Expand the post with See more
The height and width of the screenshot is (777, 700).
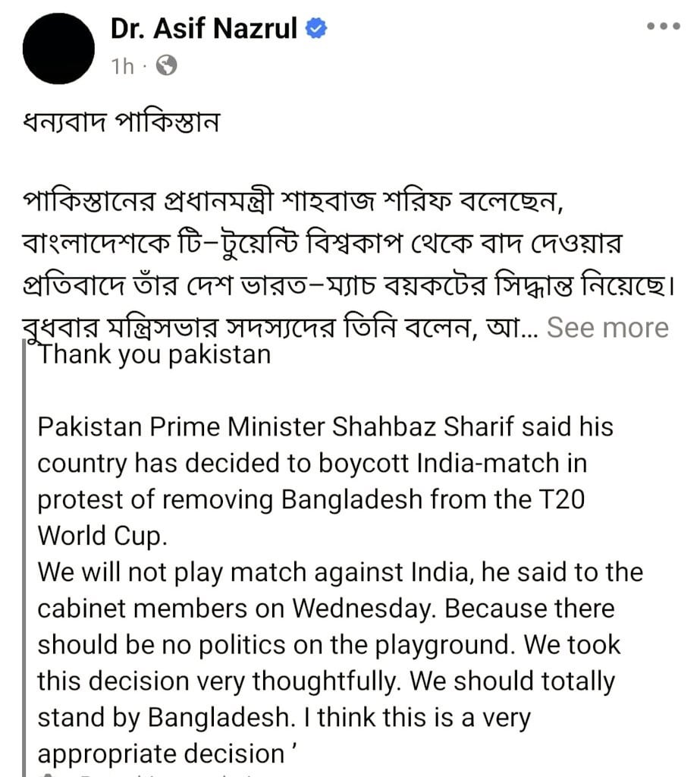(x=608, y=327)
